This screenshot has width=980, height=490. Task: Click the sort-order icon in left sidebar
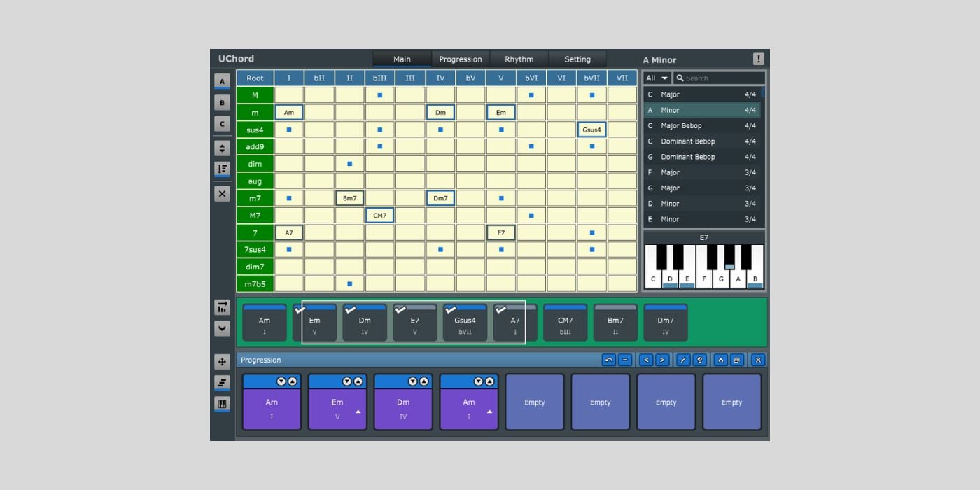pos(222,169)
